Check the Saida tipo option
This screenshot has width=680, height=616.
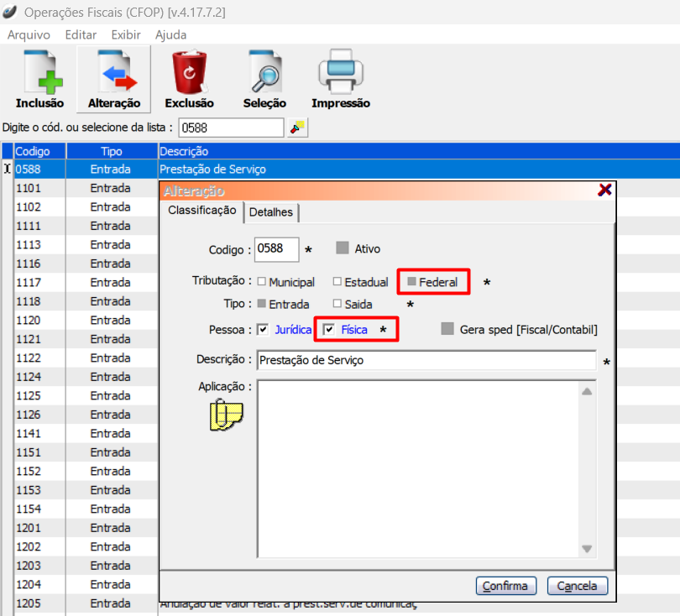click(337, 305)
